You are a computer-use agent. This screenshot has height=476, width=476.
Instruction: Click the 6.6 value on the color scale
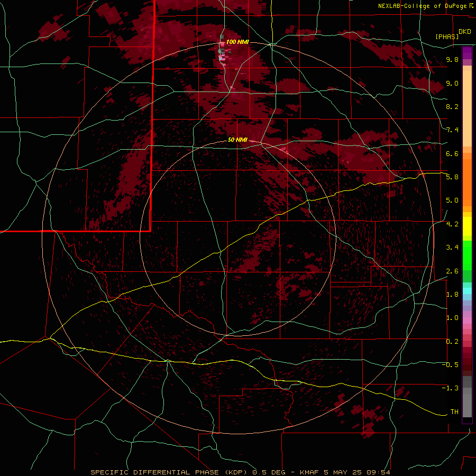tap(452, 153)
